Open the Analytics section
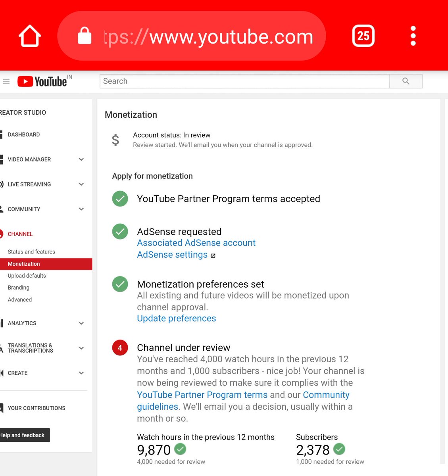 [x=22, y=323]
